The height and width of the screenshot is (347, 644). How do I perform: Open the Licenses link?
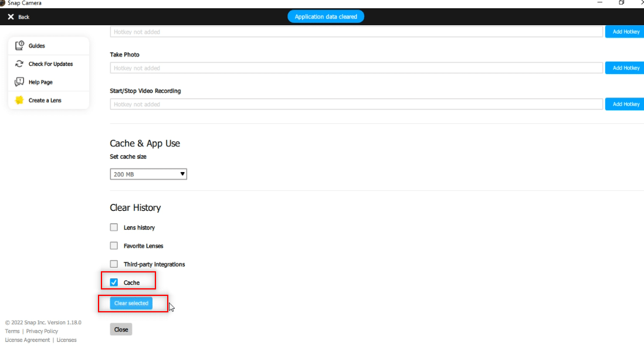[66, 340]
